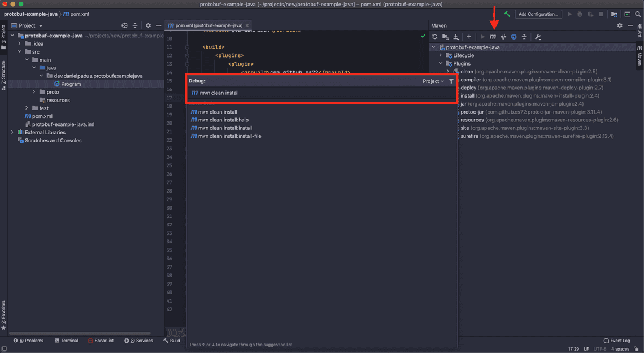Open Maven settings with the wrench icon
644x353 pixels.
(538, 36)
